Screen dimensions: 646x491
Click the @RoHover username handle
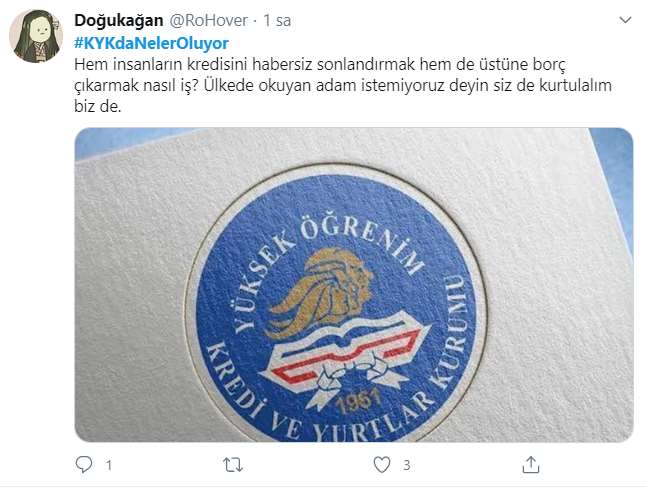[208, 20]
